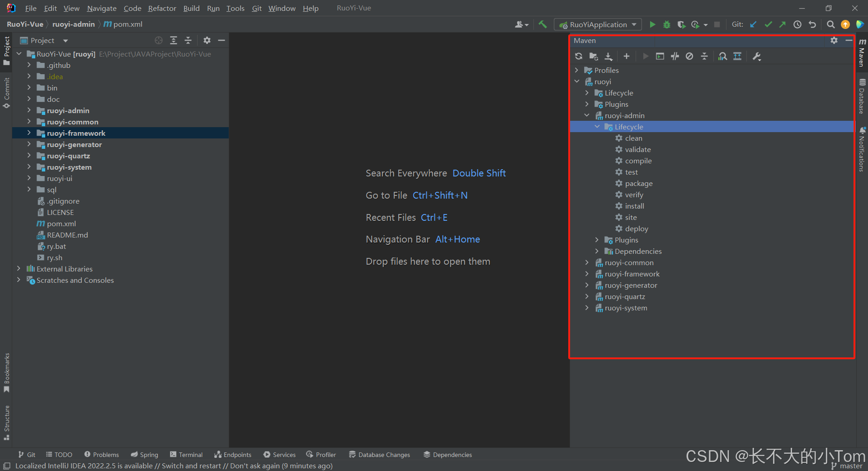Image resolution: width=868 pixels, height=471 pixels.
Task: Open Project panel gear options
Action: pos(207,40)
